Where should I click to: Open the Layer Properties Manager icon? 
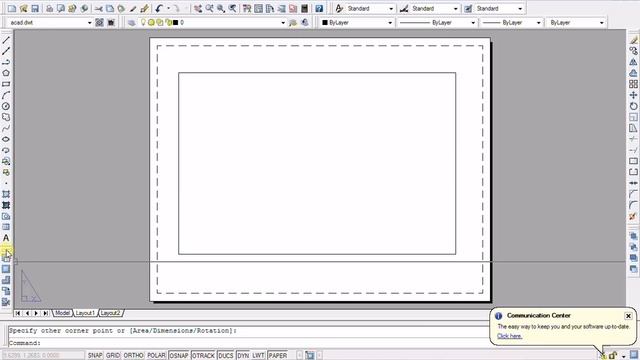click(x=131, y=22)
